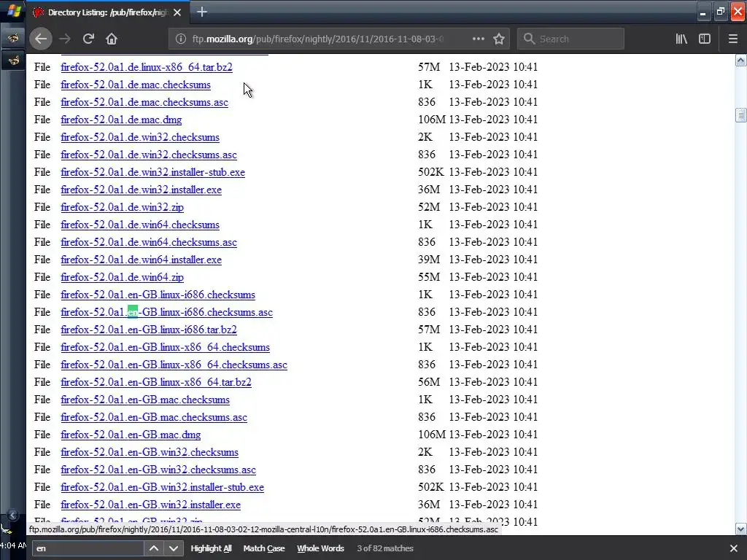Reload the current page
Viewport: 747px width, 560px height.
88,39
